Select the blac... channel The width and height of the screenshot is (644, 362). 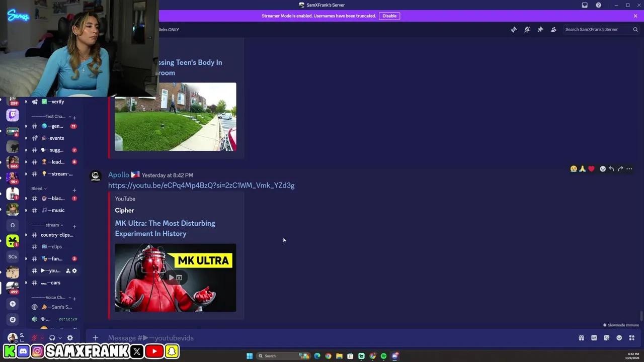(x=53, y=198)
